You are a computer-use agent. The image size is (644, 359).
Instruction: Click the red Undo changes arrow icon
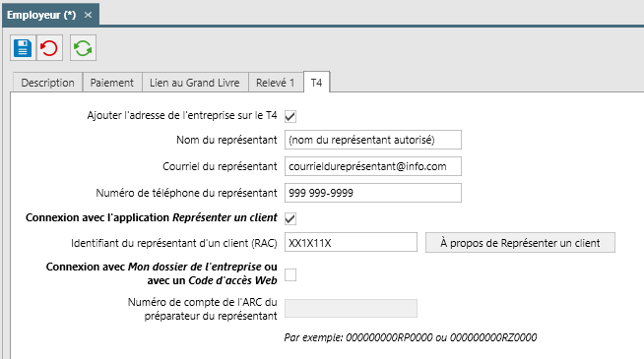[49, 48]
